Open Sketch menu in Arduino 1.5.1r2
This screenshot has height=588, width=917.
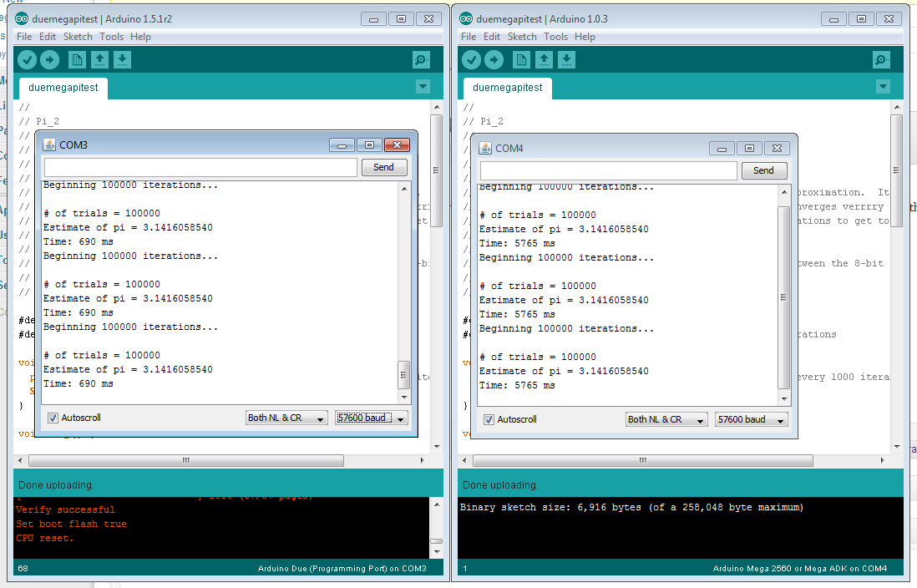tap(78, 37)
